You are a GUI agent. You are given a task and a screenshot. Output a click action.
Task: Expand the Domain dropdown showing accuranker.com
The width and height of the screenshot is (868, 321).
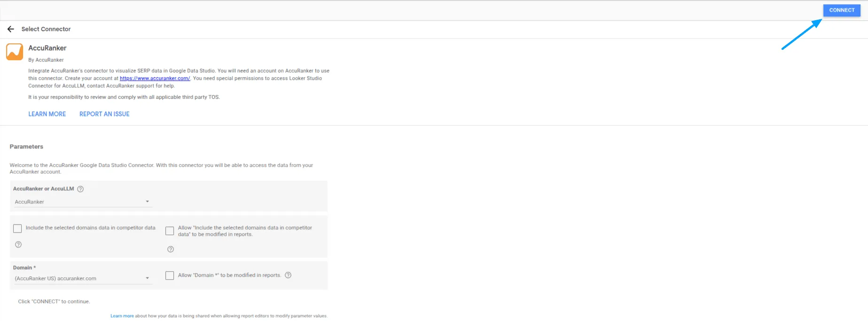(x=81, y=278)
